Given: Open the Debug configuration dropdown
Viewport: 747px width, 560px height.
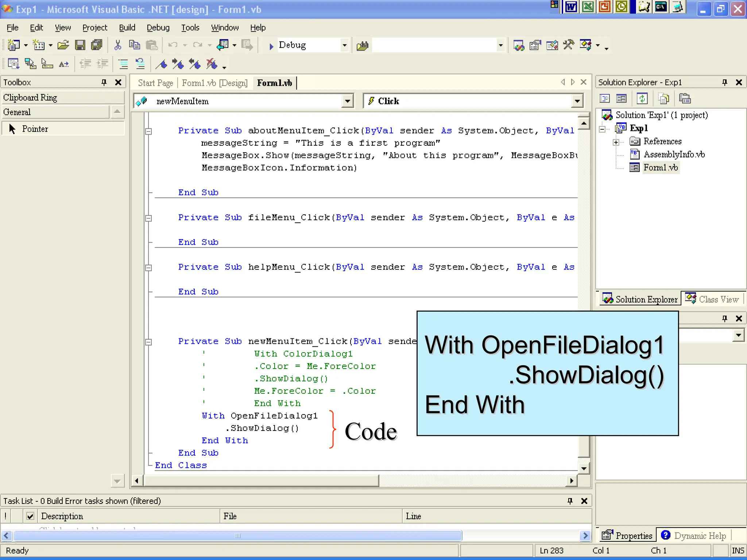Looking at the screenshot, I should (x=344, y=46).
